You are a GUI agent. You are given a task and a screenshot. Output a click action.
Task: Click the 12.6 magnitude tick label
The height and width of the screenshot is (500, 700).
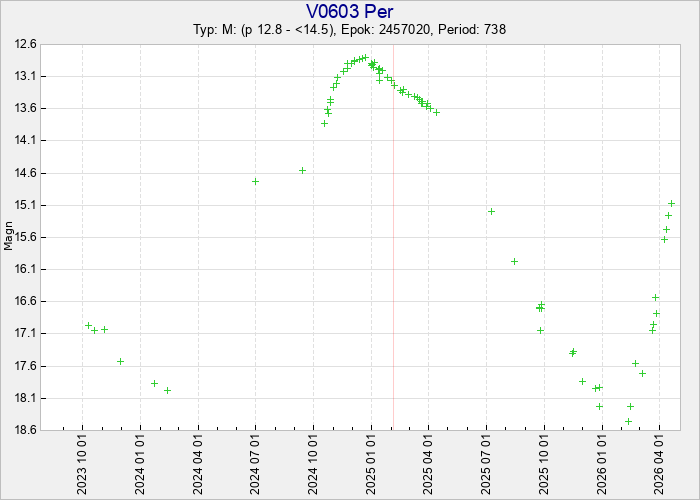24,44
